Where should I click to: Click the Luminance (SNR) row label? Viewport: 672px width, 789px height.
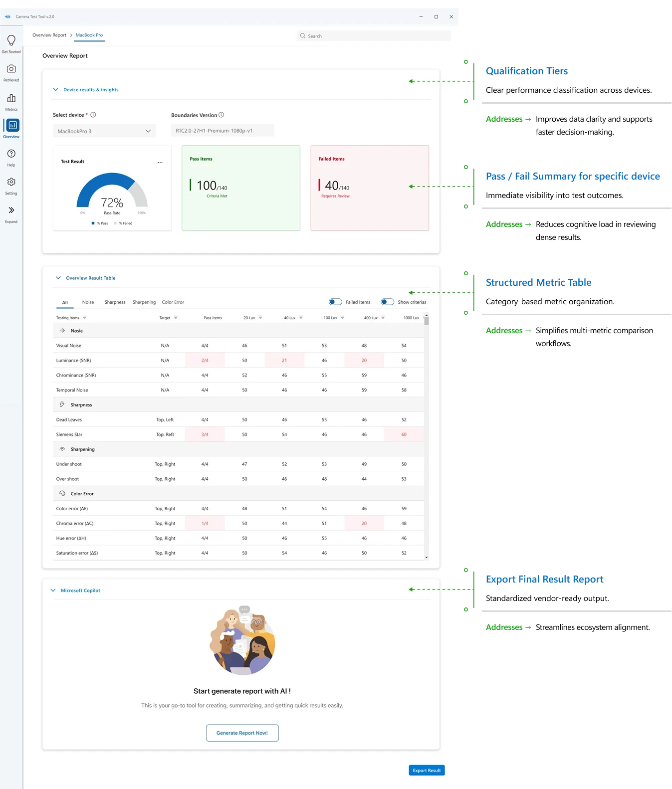pyautogui.click(x=74, y=361)
